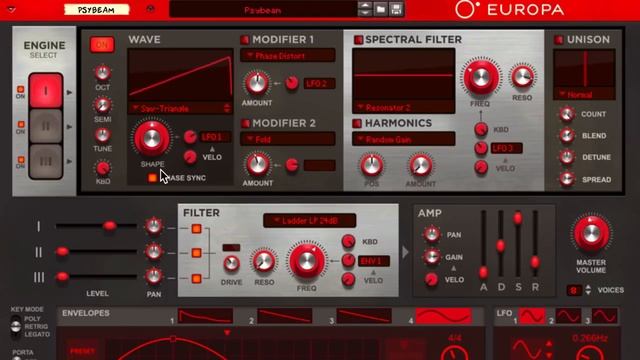Toggle Engine I ON indicator
The height and width of the screenshot is (360, 640).
(20, 89)
